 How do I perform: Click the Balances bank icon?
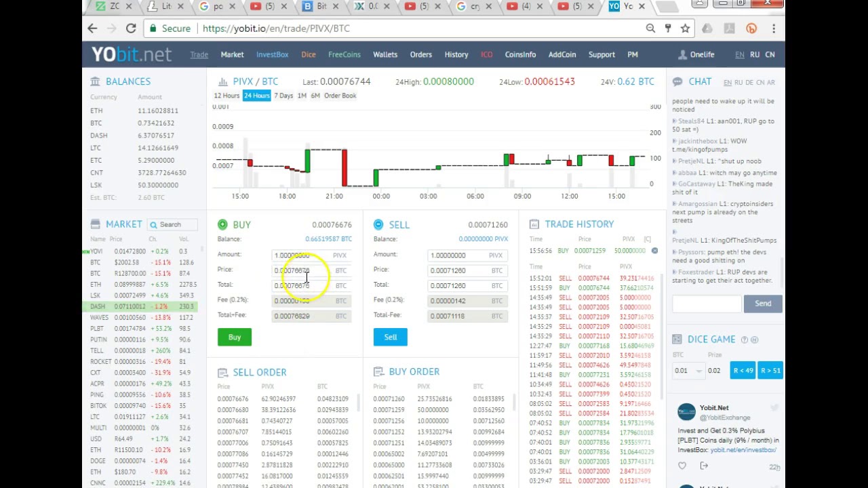[96, 81]
